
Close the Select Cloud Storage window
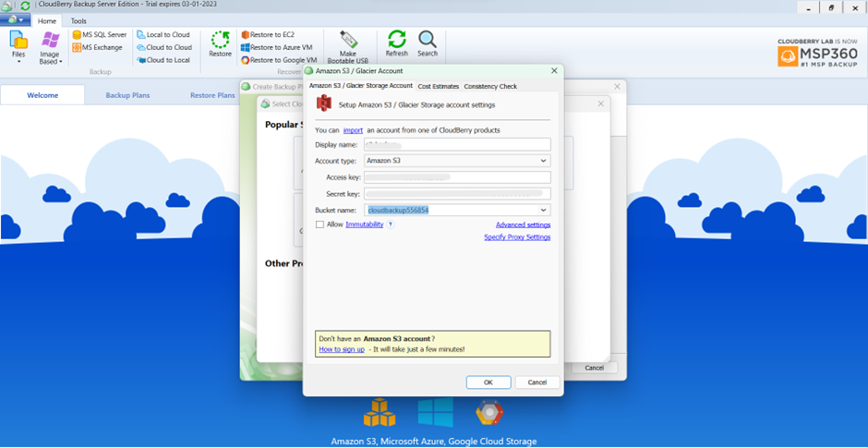coord(600,103)
